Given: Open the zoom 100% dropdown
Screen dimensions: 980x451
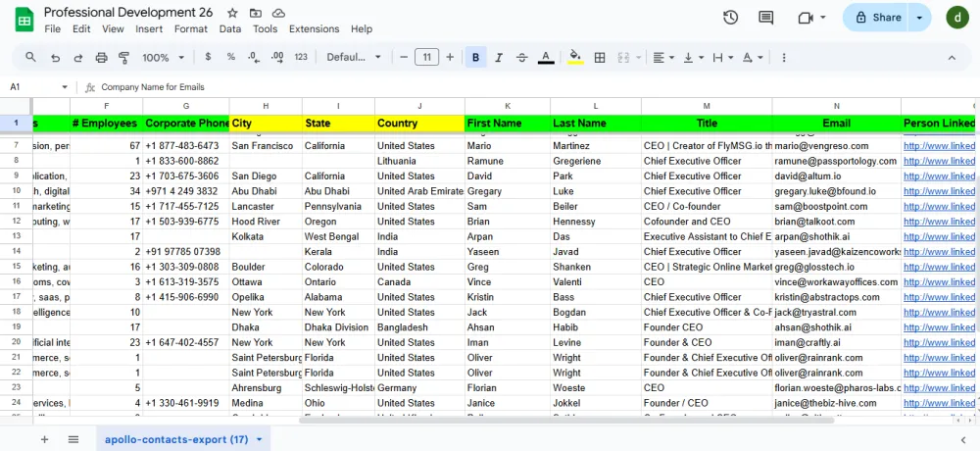Looking at the screenshot, I should [x=163, y=58].
